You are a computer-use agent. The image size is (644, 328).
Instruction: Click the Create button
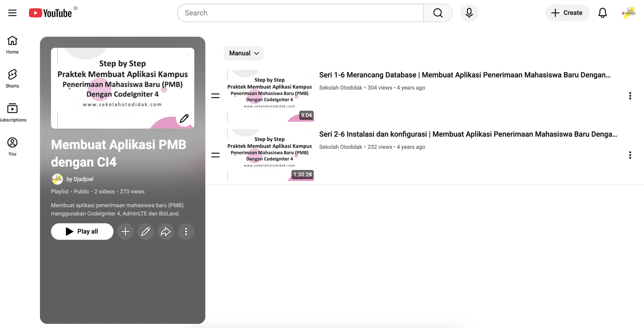[x=567, y=13]
